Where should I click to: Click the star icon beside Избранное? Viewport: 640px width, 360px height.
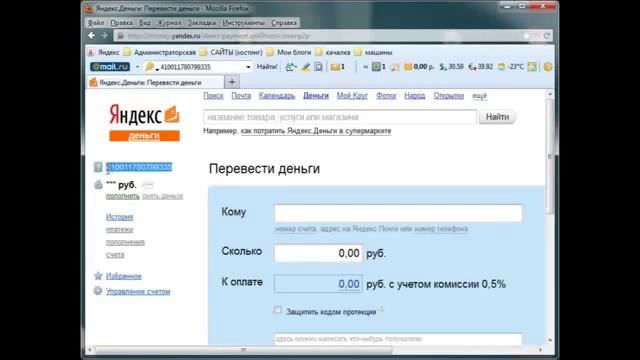98,276
